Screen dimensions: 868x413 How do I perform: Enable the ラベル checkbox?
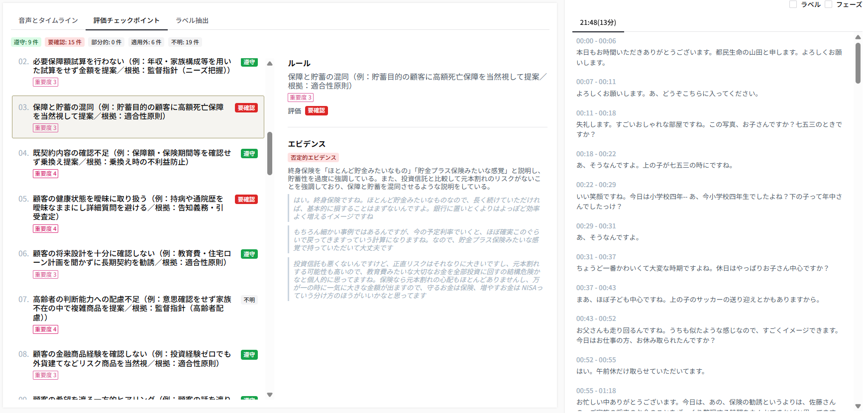coord(793,4)
